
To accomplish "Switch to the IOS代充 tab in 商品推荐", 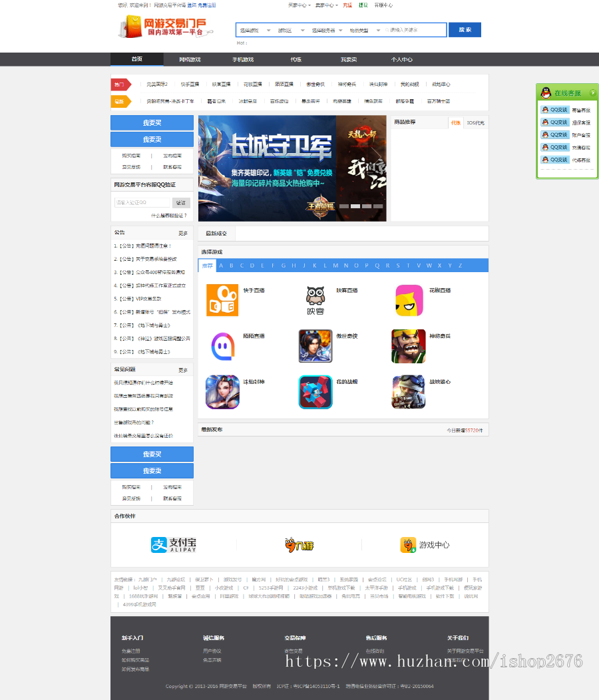I will (475, 123).
